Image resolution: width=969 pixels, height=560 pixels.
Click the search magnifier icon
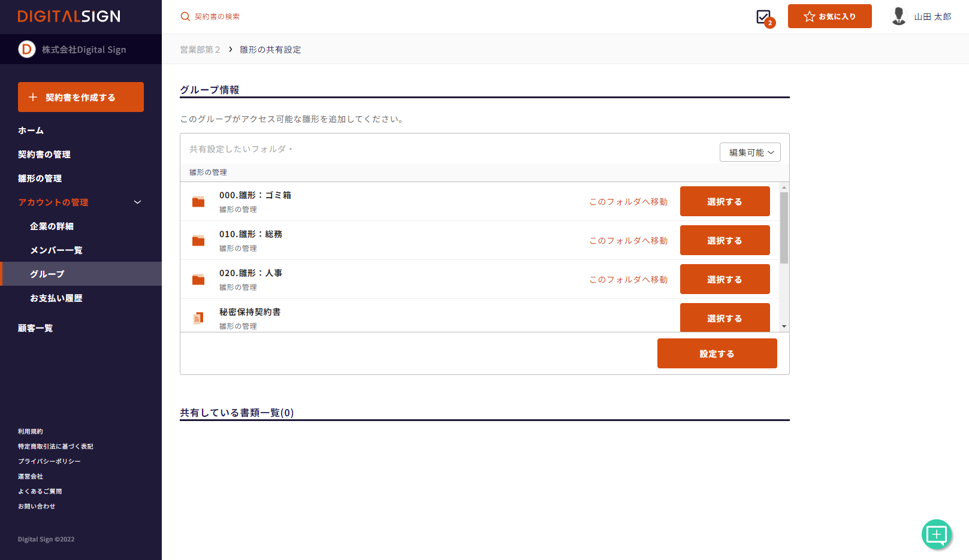point(185,17)
